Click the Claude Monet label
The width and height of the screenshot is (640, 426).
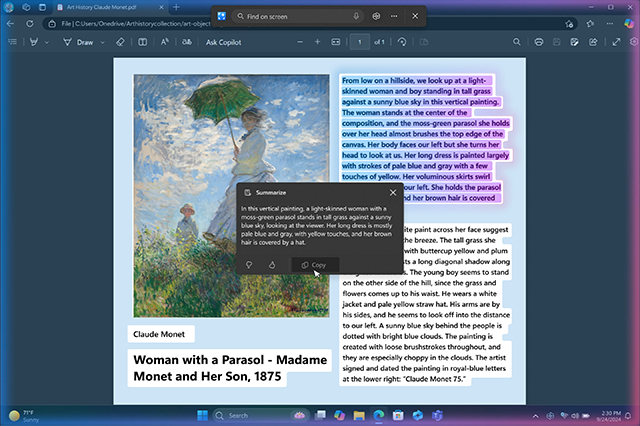tap(159, 334)
